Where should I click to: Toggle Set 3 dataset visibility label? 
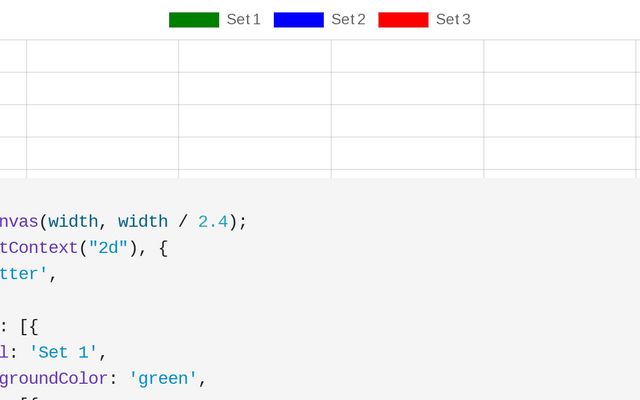[453, 20]
